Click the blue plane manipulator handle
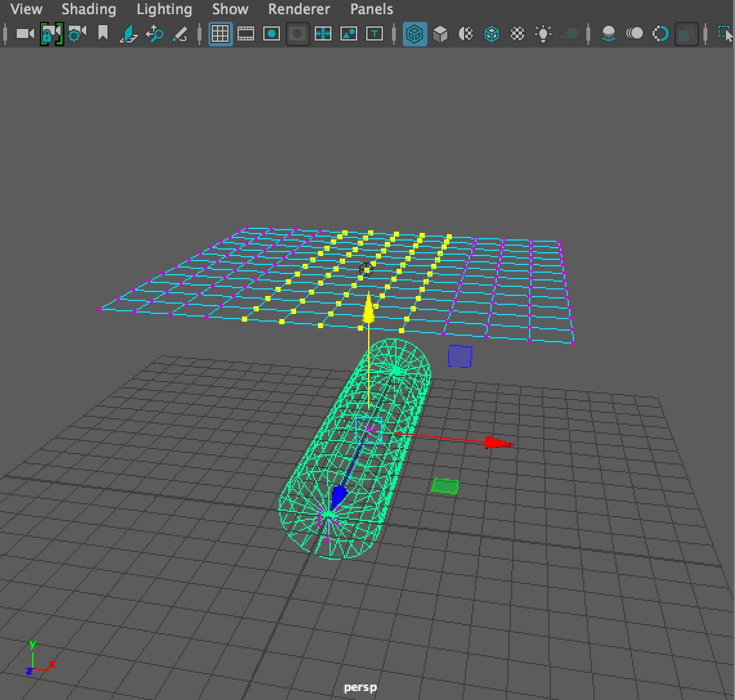The image size is (735, 700). pyautogui.click(x=460, y=356)
